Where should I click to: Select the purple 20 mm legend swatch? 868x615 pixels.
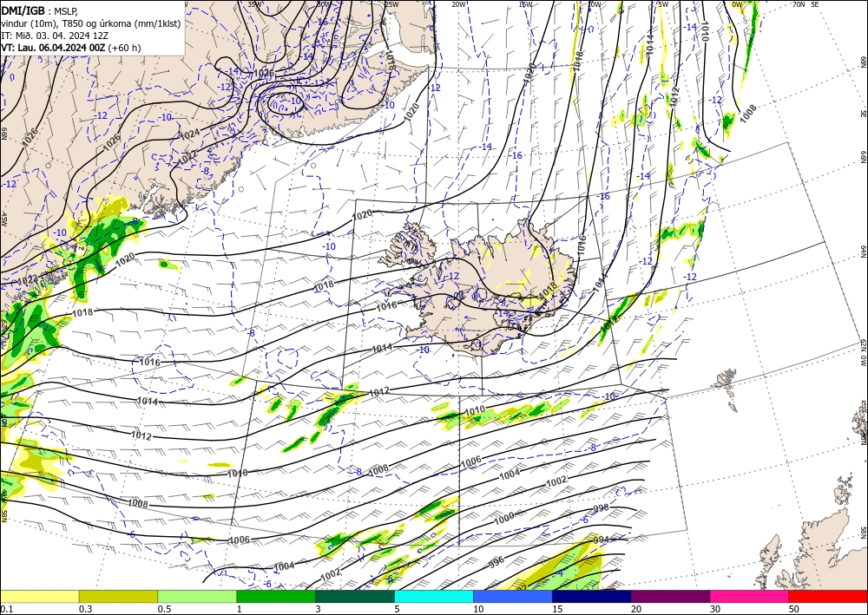click(x=670, y=596)
